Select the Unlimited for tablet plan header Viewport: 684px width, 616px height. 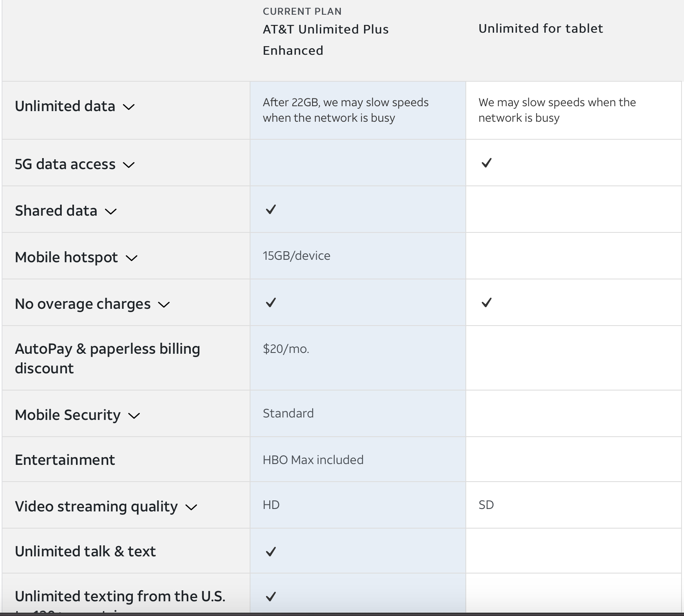click(540, 29)
